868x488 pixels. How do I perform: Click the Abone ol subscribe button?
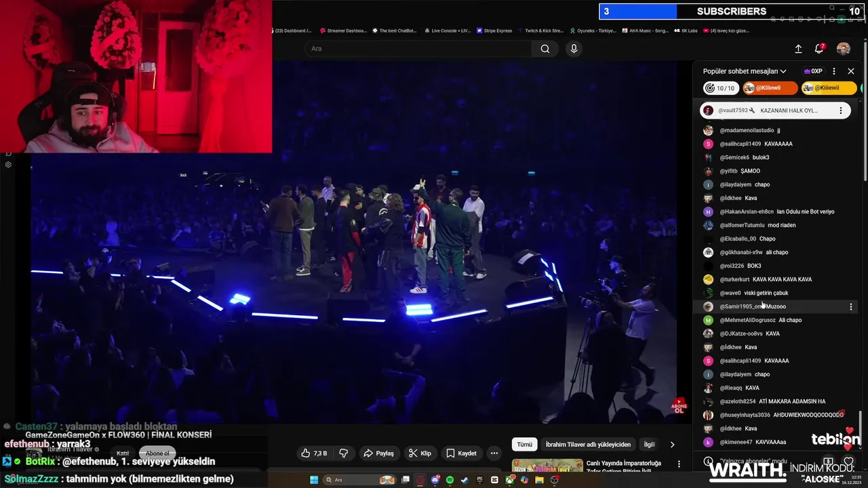[x=157, y=453]
